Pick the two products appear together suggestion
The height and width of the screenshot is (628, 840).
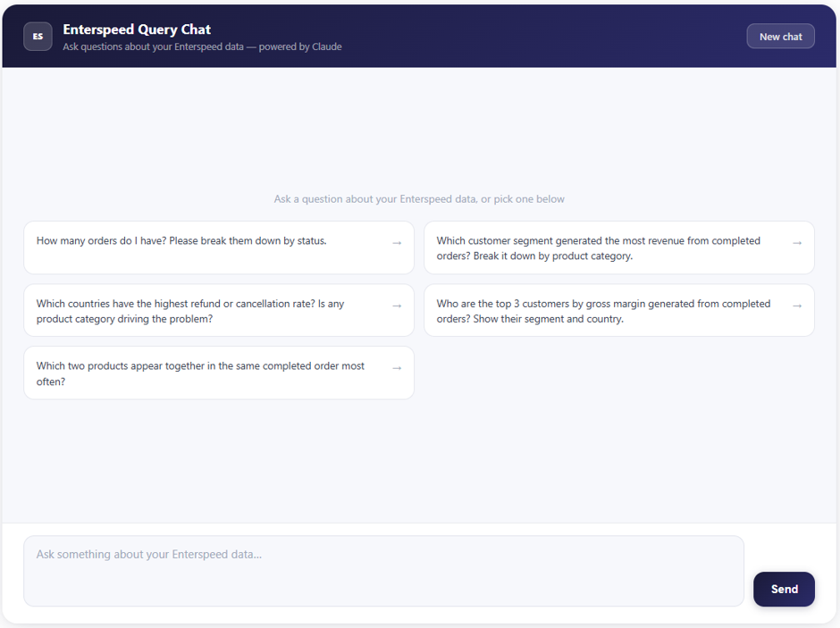[x=219, y=373]
